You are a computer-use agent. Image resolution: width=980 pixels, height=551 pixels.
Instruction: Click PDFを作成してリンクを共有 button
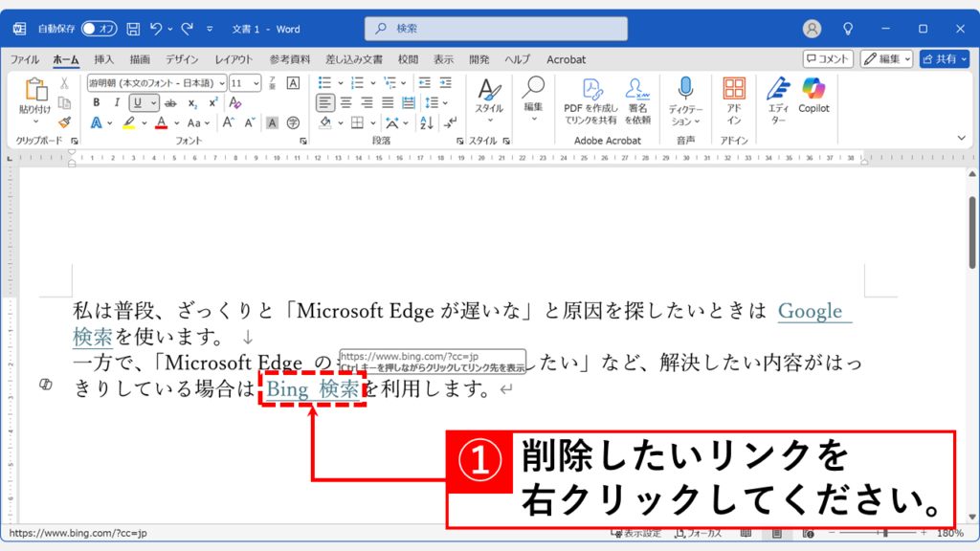click(x=590, y=101)
